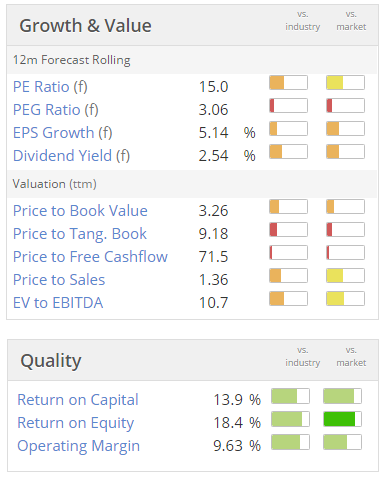Select Operating Margin link
The height and width of the screenshot is (480, 386).
[79, 446]
